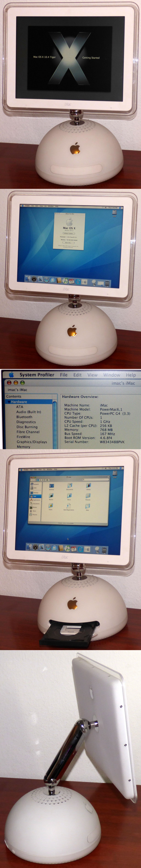Screen dimensions: 141x868
Task: Open File menu beside System Profiler
Action: pyautogui.click(x=64, y=375)
